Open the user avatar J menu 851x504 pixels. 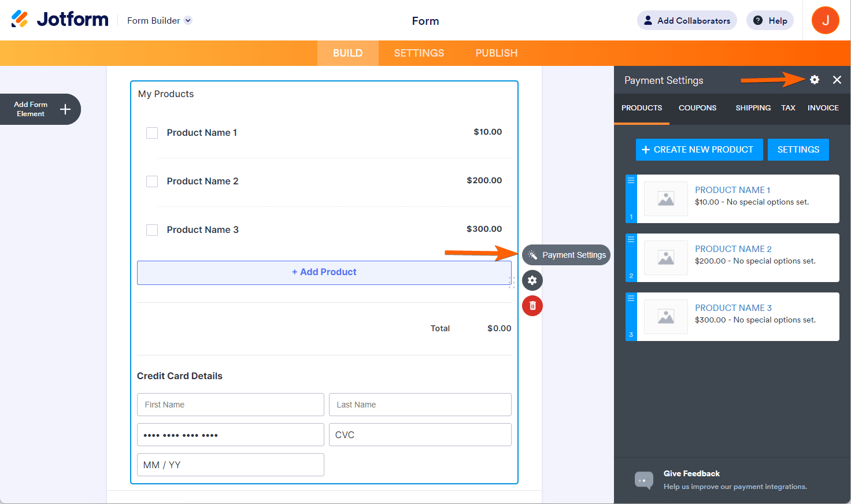(x=826, y=20)
